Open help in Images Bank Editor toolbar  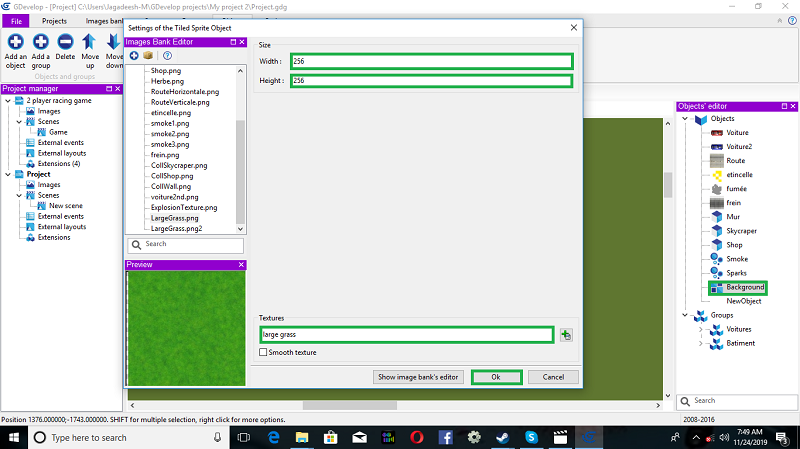pos(167,56)
